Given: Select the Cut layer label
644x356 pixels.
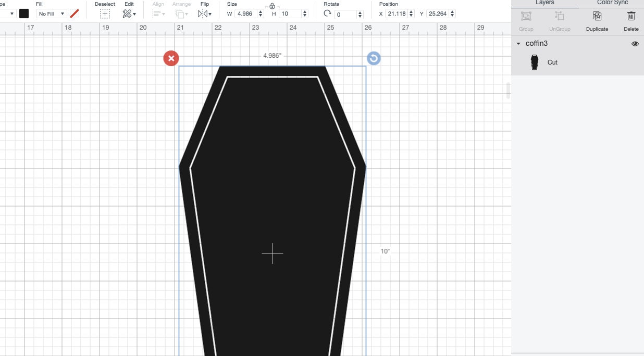Looking at the screenshot, I should (x=552, y=62).
